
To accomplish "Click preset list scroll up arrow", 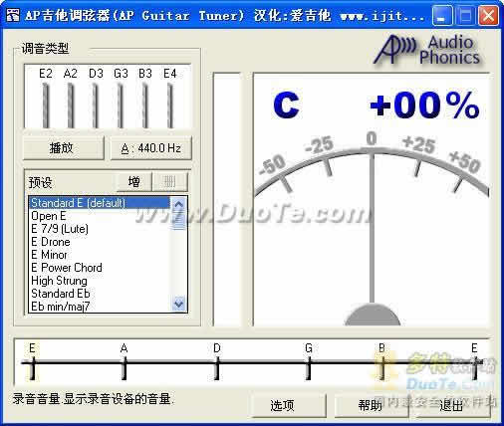I will coord(179,204).
